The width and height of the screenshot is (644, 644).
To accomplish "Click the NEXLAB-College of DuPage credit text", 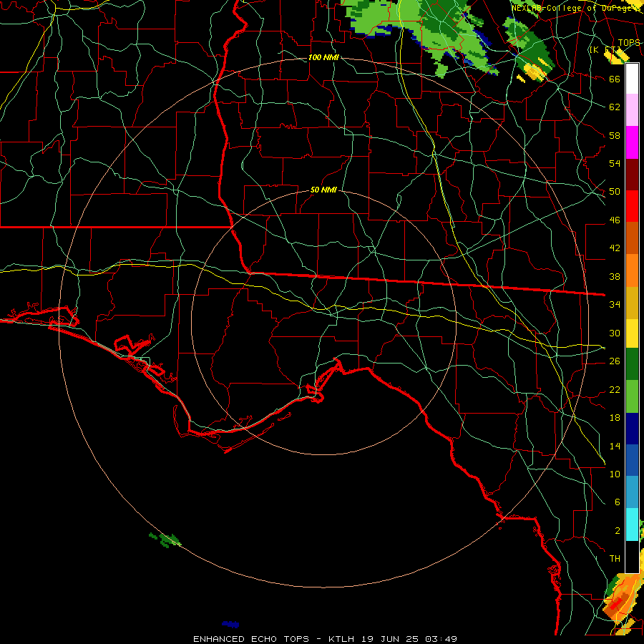I will (575, 8).
